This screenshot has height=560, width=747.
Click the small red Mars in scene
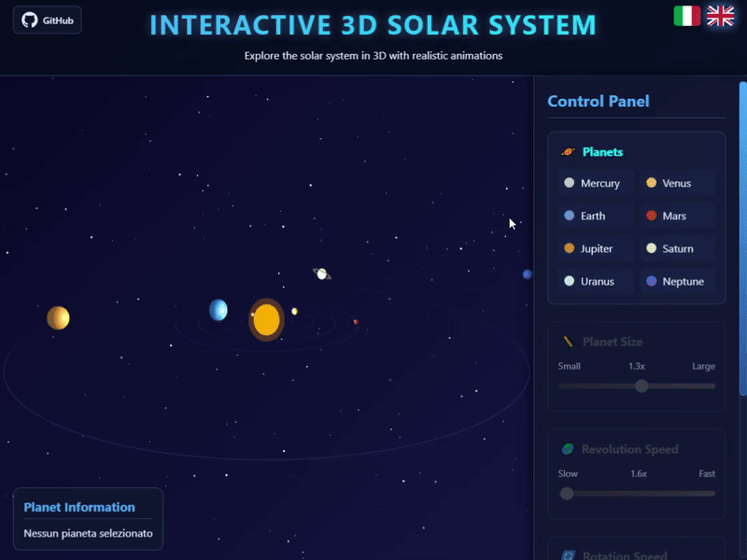coord(356,322)
